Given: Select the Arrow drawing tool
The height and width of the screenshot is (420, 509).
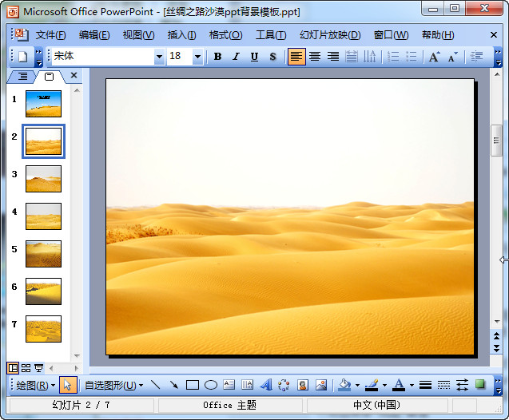Looking at the screenshot, I should (174, 386).
